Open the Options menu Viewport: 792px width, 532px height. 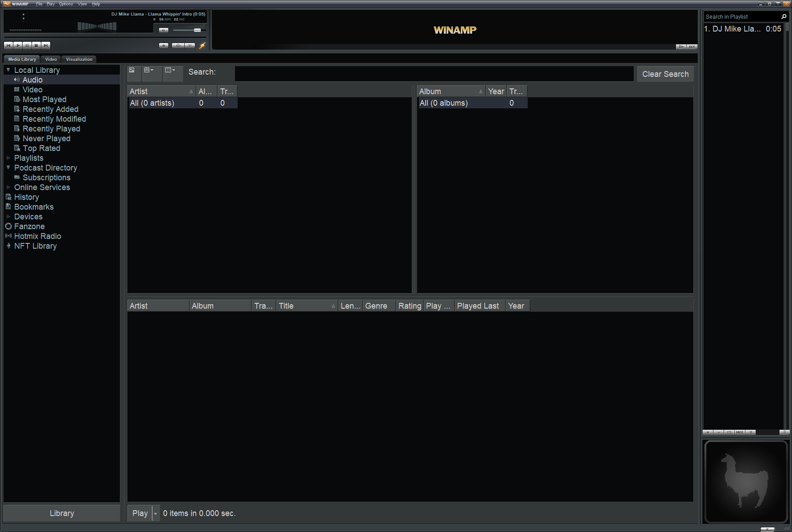coord(66,4)
